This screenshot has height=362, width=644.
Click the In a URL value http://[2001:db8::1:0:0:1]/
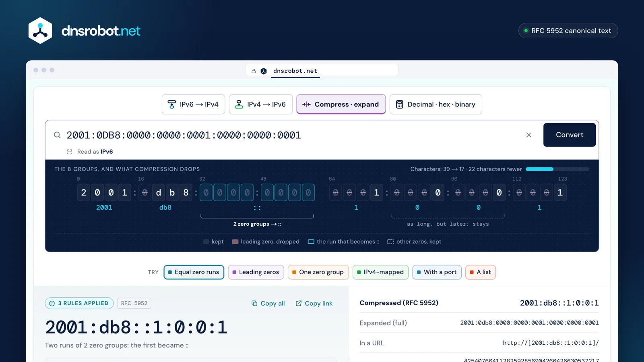[551, 343]
